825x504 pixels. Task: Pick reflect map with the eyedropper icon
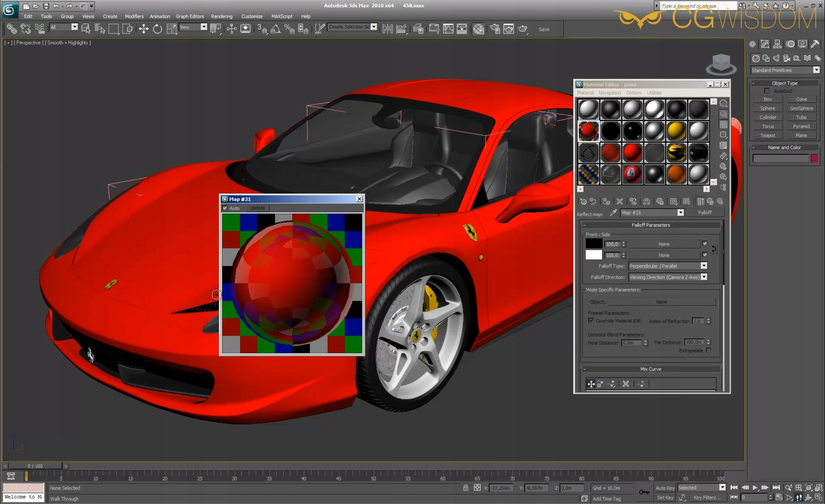click(613, 213)
